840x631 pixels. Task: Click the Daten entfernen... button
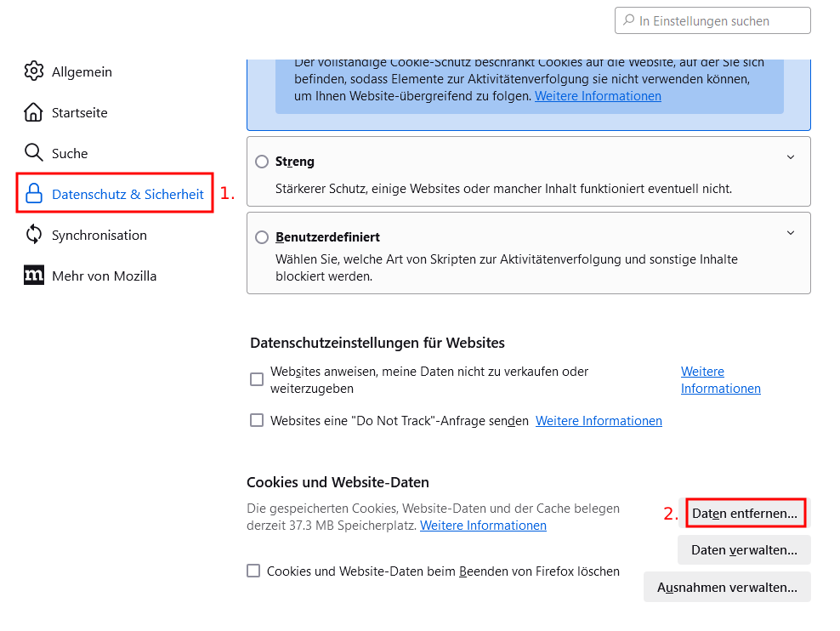click(745, 513)
